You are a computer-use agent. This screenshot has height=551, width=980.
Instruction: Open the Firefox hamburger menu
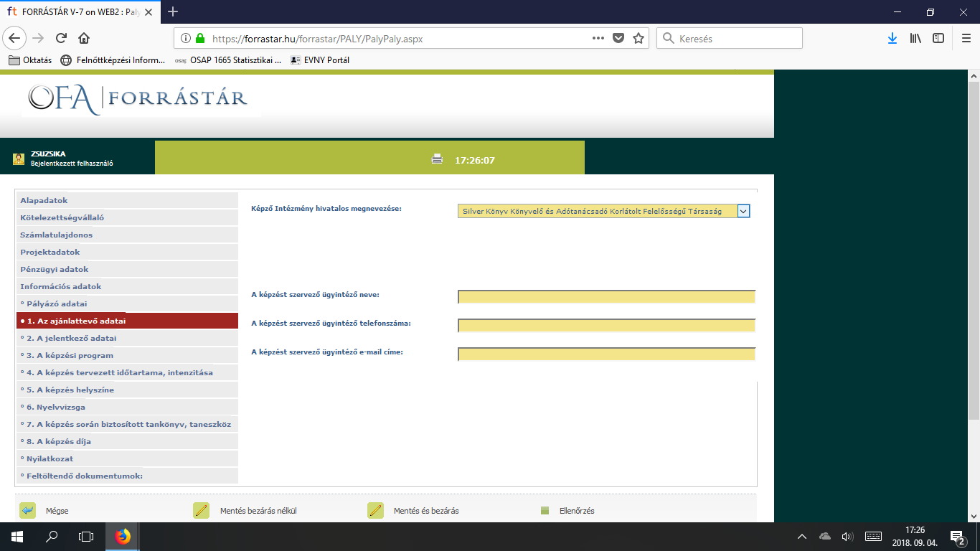966,39
